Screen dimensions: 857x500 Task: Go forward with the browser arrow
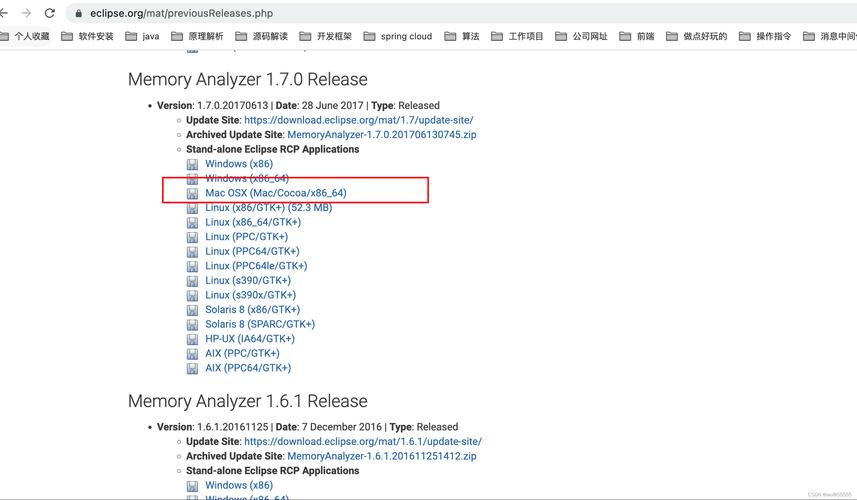point(26,13)
